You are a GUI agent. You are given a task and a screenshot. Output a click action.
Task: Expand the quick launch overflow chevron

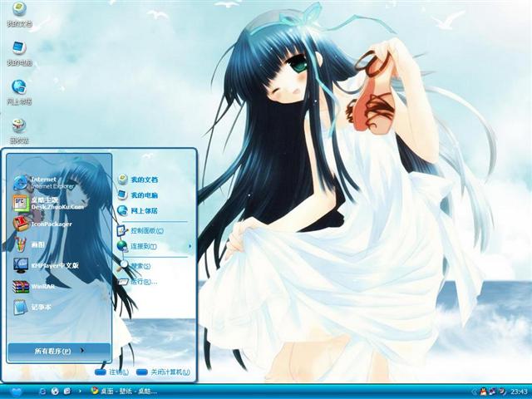pyautogui.click(x=80, y=392)
